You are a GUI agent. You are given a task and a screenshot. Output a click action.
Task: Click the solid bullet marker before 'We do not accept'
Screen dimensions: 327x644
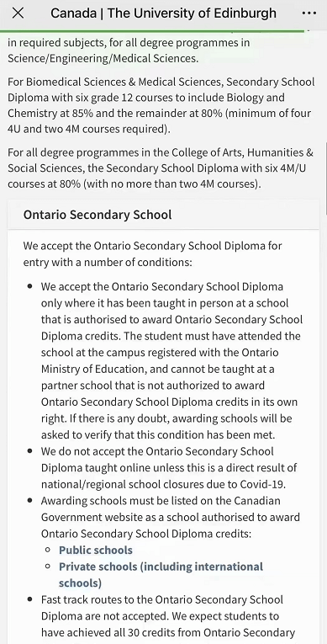click(x=30, y=451)
